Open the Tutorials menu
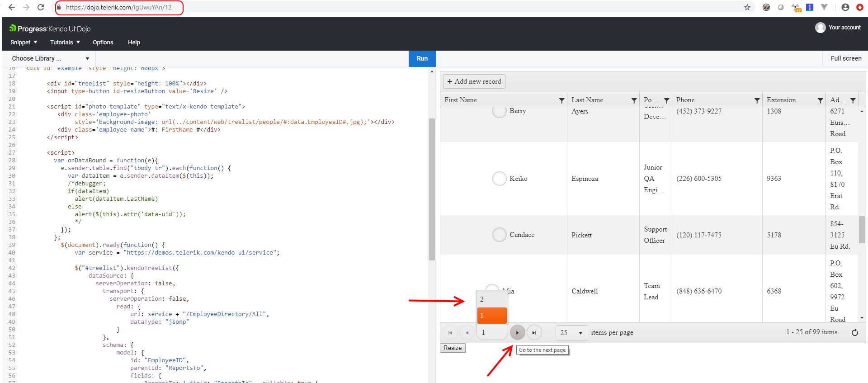This screenshot has width=868, height=383. click(x=65, y=43)
